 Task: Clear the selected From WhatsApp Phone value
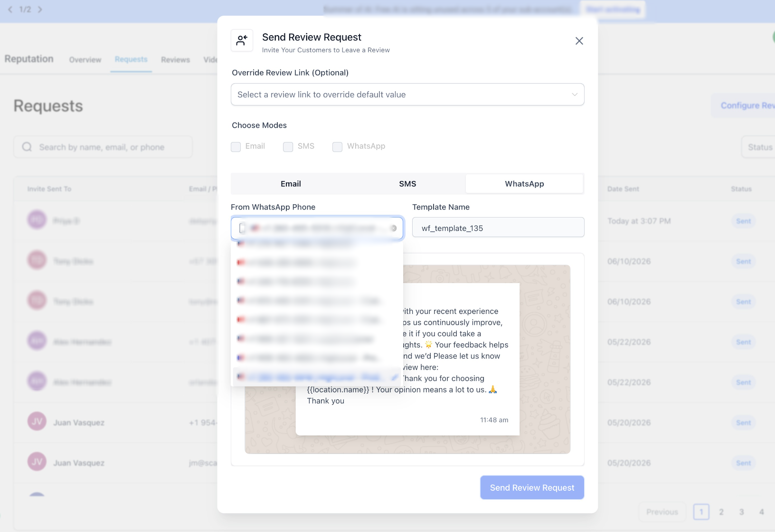pos(394,228)
